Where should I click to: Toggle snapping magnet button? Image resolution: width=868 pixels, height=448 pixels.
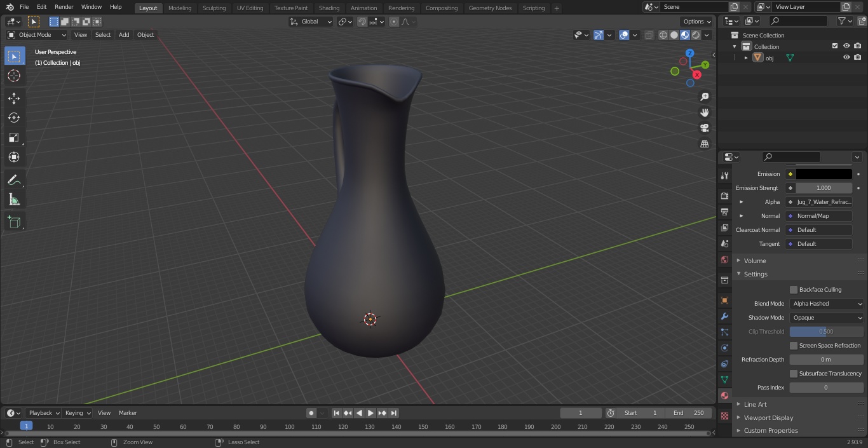point(362,22)
